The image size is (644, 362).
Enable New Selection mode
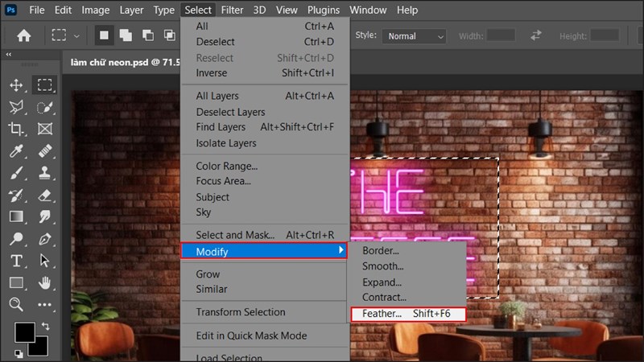(x=104, y=35)
